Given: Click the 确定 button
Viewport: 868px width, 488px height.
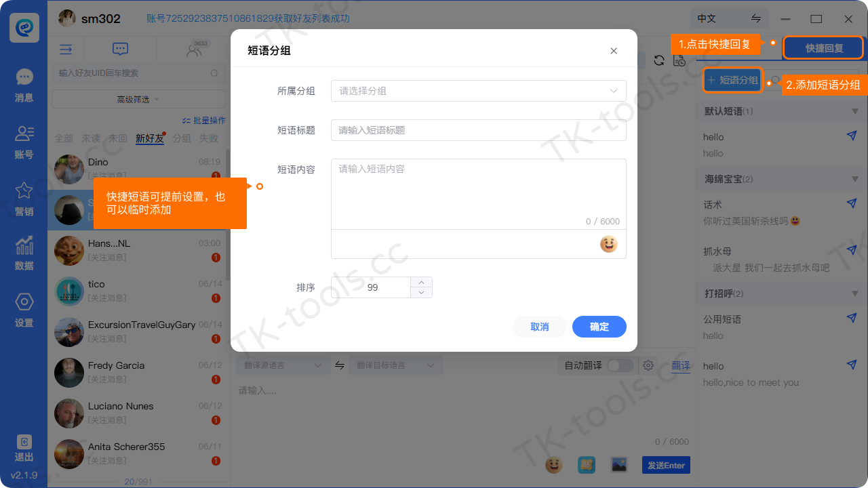Looking at the screenshot, I should (x=599, y=327).
